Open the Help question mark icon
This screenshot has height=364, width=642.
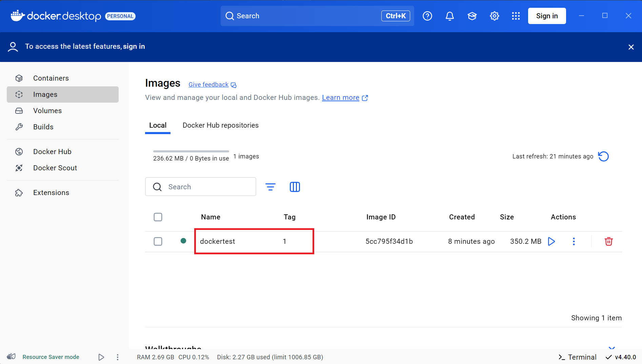point(427,16)
